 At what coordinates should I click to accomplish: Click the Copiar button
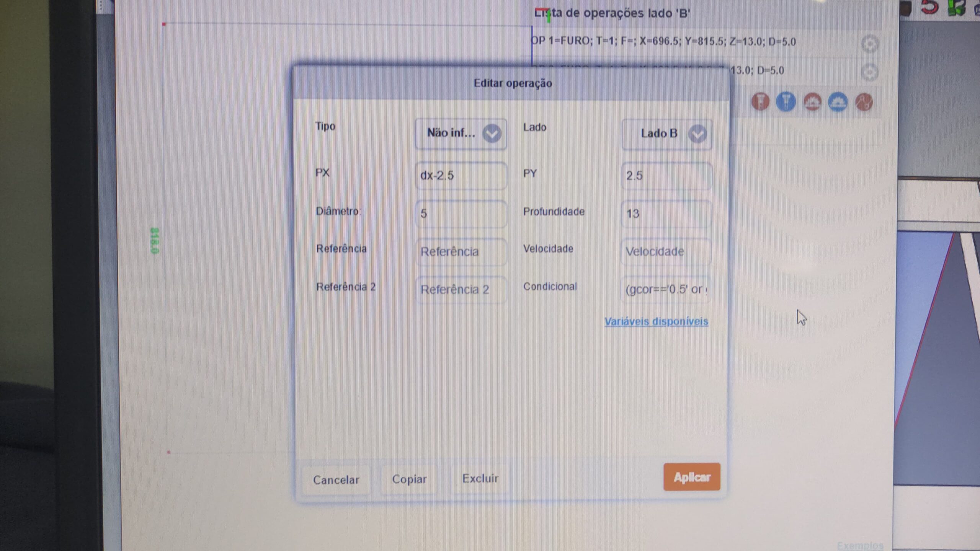tap(409, 479)
